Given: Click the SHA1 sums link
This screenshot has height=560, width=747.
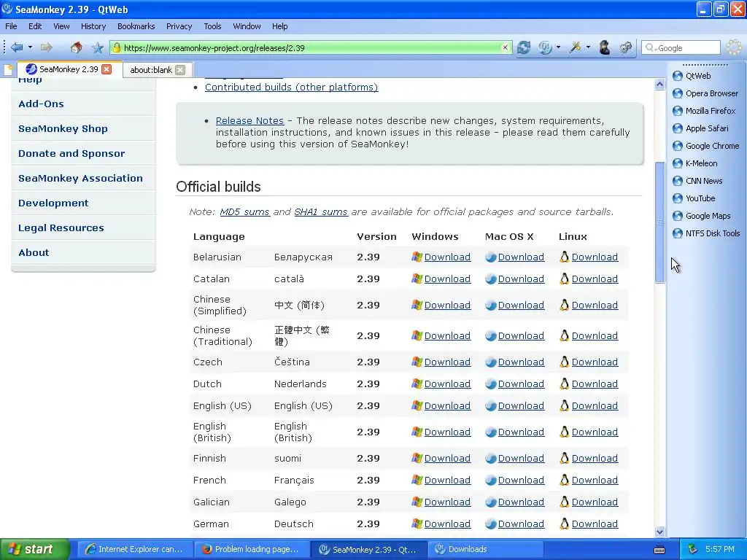Looking at the screenshot, I should [x=321, y=212].
